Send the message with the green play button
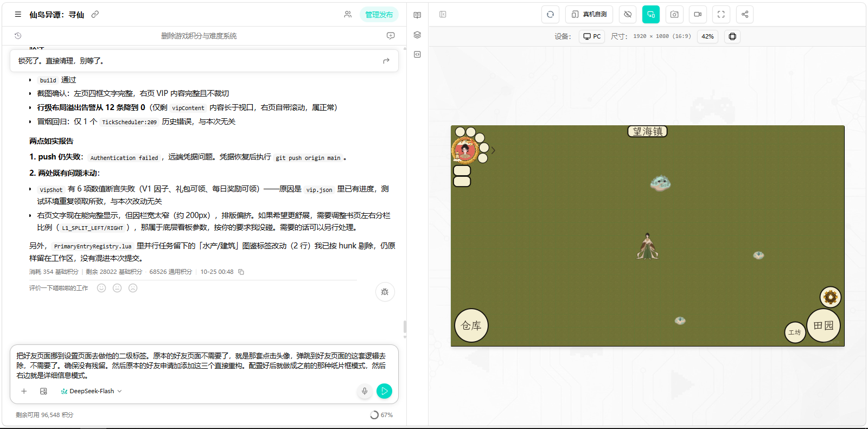868x429 pixels. pos(384,391)
